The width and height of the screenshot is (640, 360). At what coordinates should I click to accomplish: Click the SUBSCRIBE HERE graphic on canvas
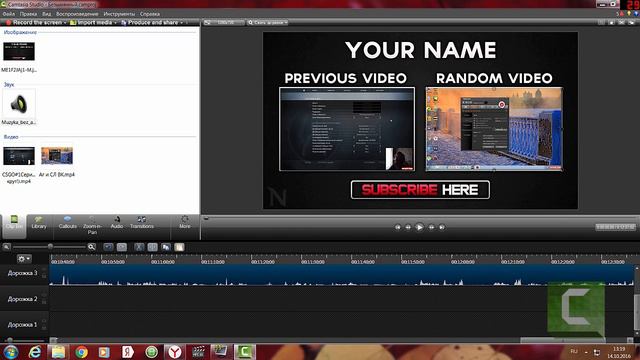(420, 190)
